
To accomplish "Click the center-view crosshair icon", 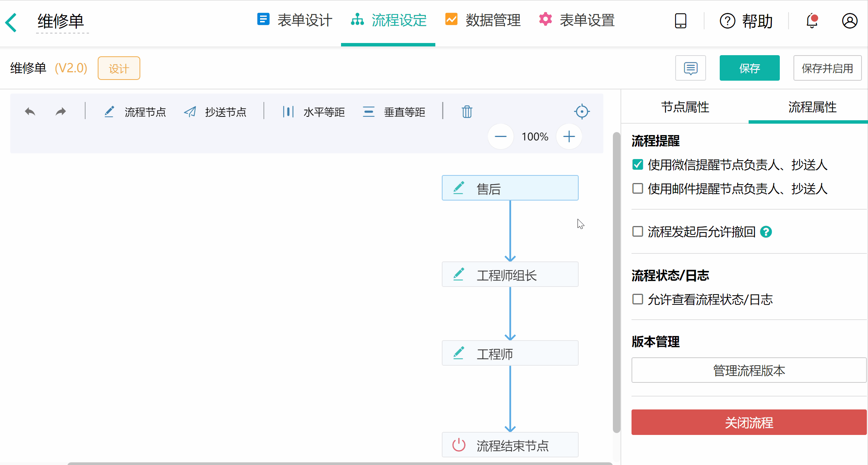I will click(582, 111).
